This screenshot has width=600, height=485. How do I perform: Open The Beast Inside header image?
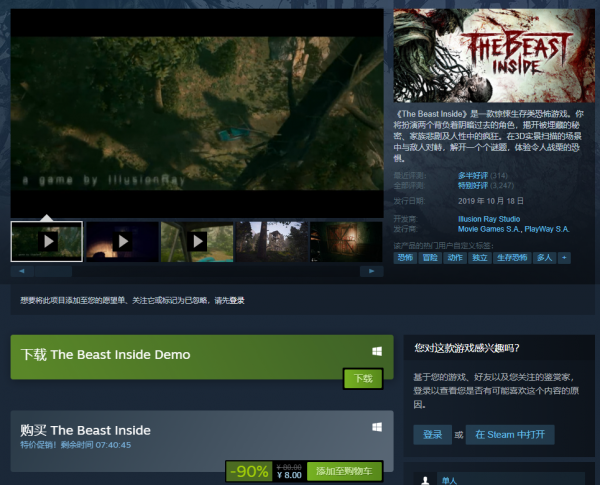pyautogui.click(x=494, y=56)
